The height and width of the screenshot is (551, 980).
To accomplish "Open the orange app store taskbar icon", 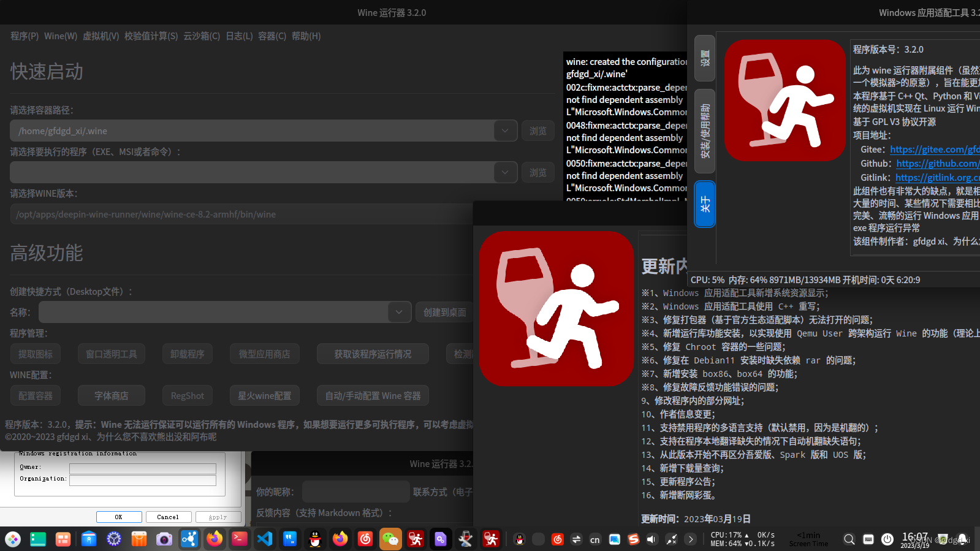I will [x=139, y=539].
